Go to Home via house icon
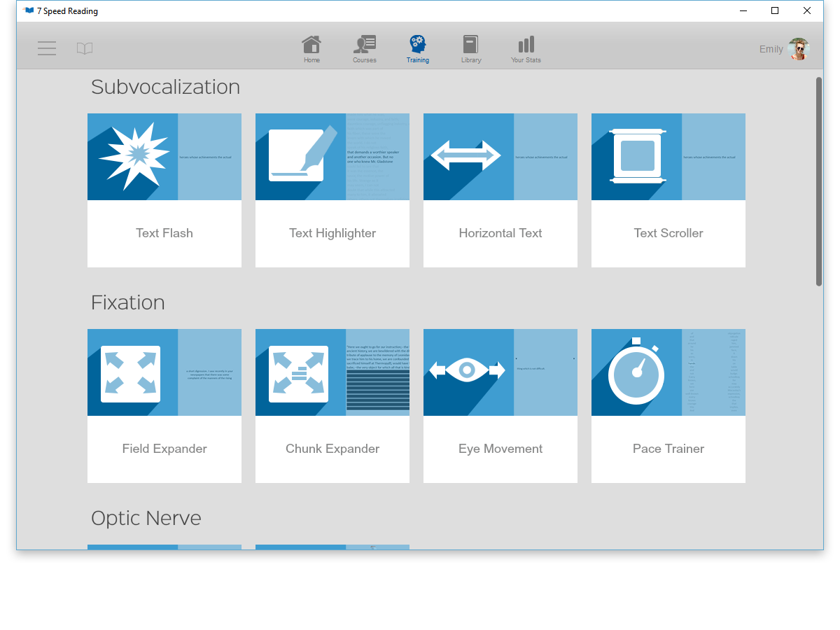 [x=311, y=44]
